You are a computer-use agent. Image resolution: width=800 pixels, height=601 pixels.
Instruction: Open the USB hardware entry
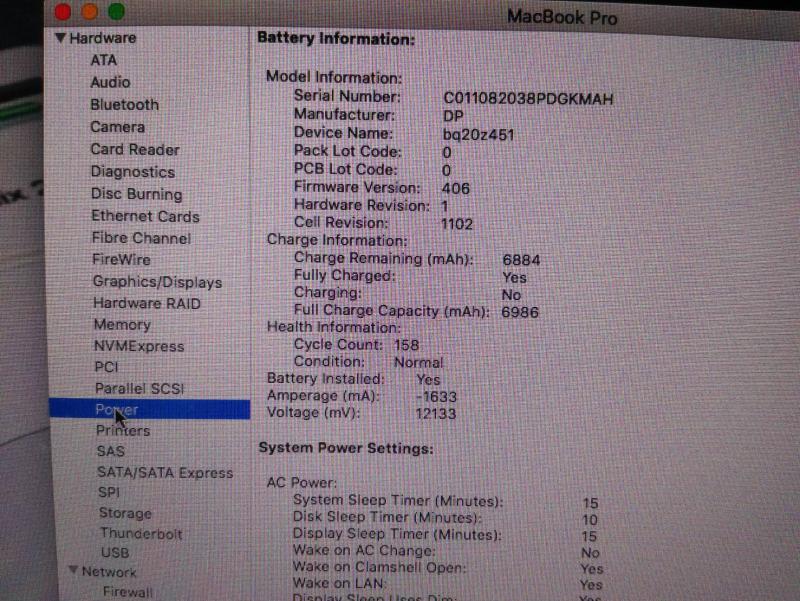[115, 553]
